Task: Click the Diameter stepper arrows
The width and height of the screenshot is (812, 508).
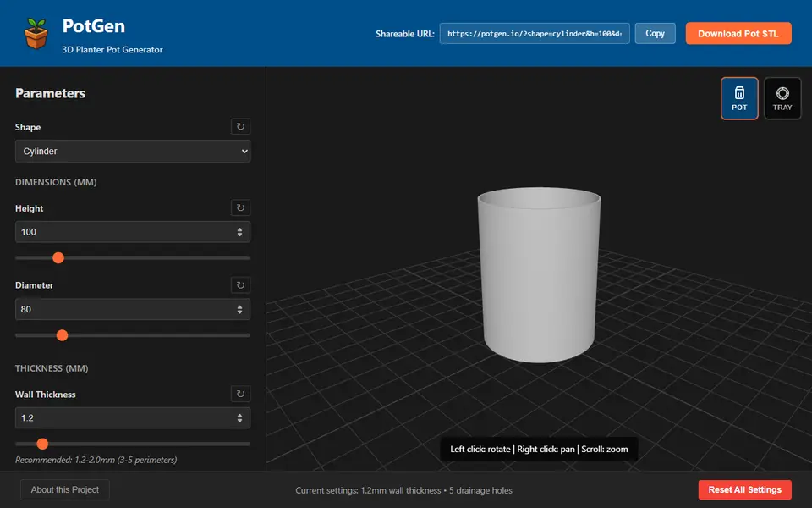Action: [x=239, y=310]
